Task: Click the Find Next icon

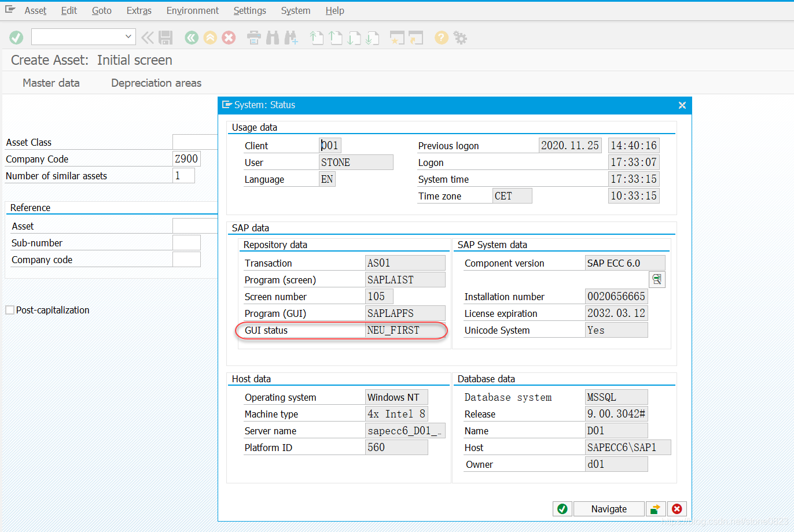Action: pyautogui.click(x=291, y=37)
